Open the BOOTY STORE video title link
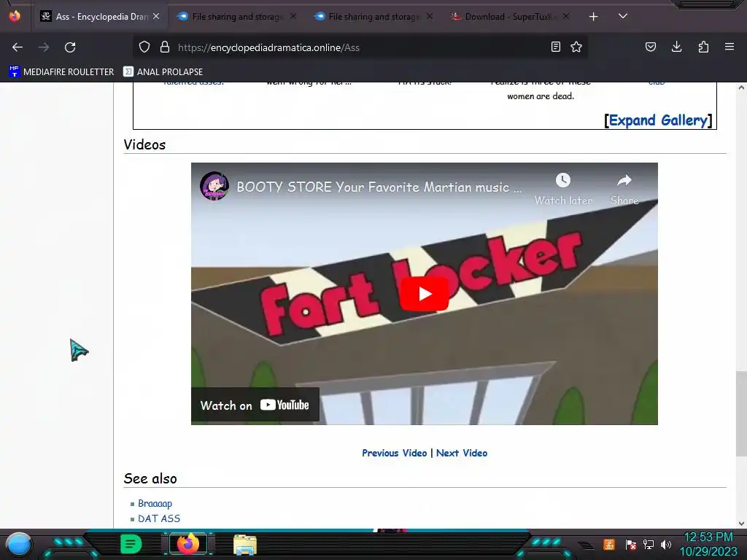The width and height of the screenshot is (747, 560). pos(379,187)
